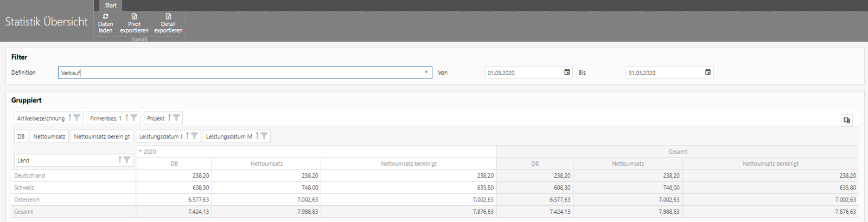Select Schweiz Nettoumsatz 748,00 under 2020
This screenshot has width=868, height=222.
pyautogui.click(x=266, y=187)
